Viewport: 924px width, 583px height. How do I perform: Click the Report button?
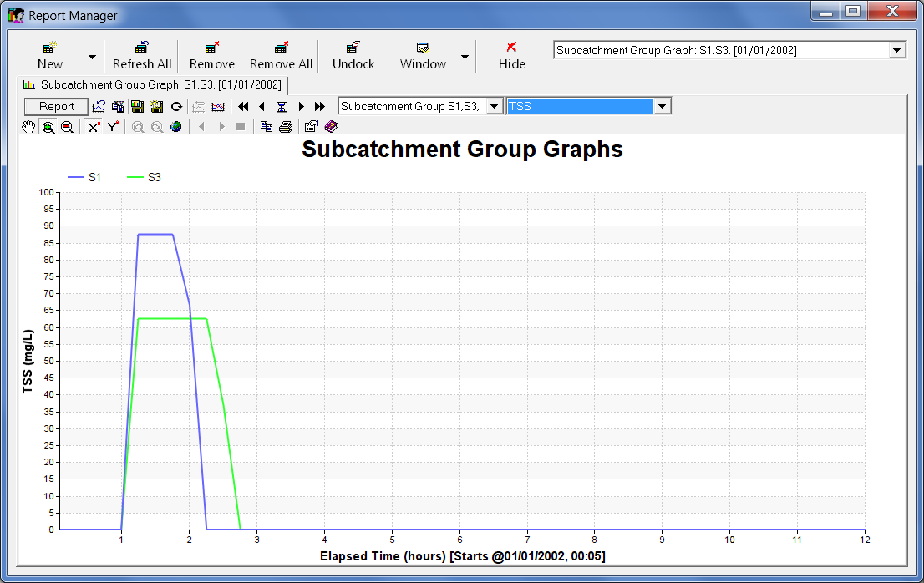coord(56,106)
